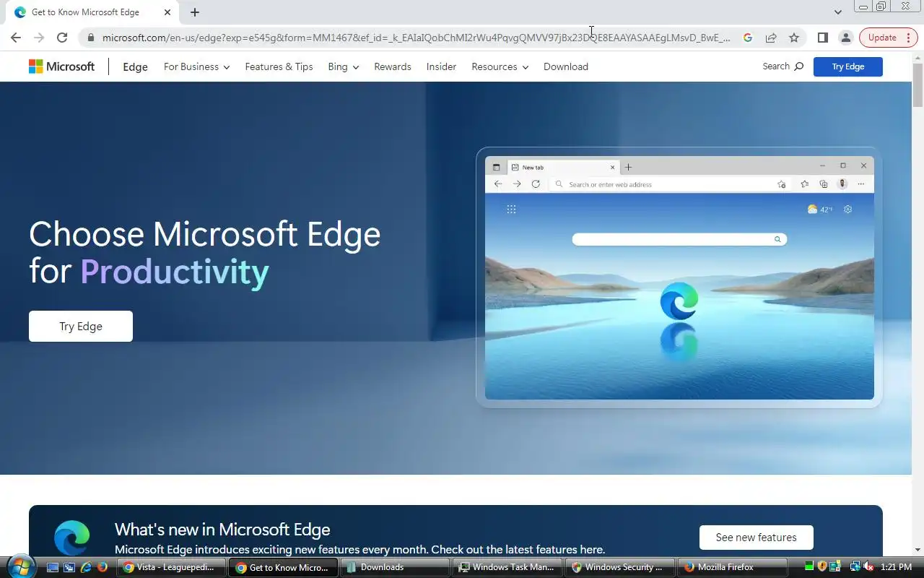Open the Insider menu item
The image size is (924, 578).
click(441, 66)
